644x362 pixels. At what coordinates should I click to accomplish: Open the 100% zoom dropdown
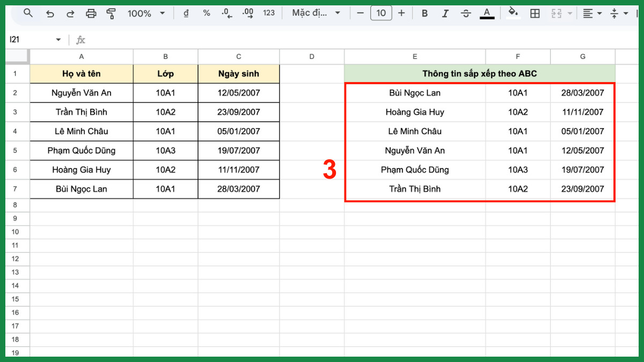pyautogui.click(x=146, y=13)
